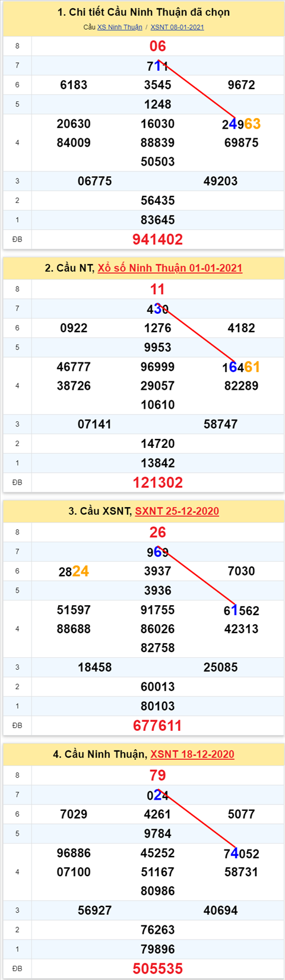The image size is (285, 980).
Task: Click the '3. Cầu XSNT,' heading text
Action: 100,511
